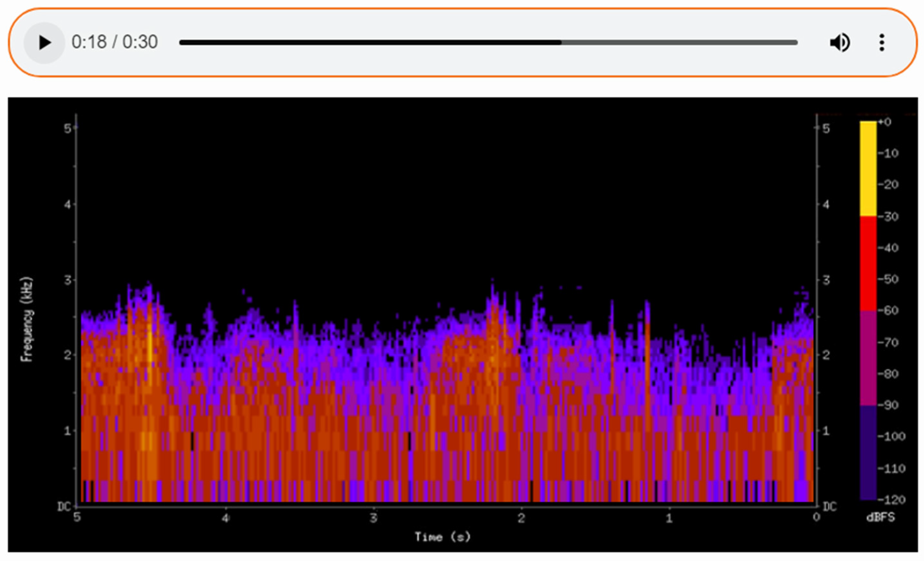
Task: Open the three-dot more options menu
Action: (882, 42)
